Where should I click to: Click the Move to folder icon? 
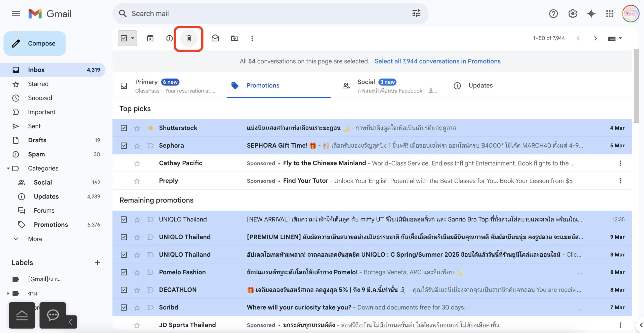click(234, 38)
